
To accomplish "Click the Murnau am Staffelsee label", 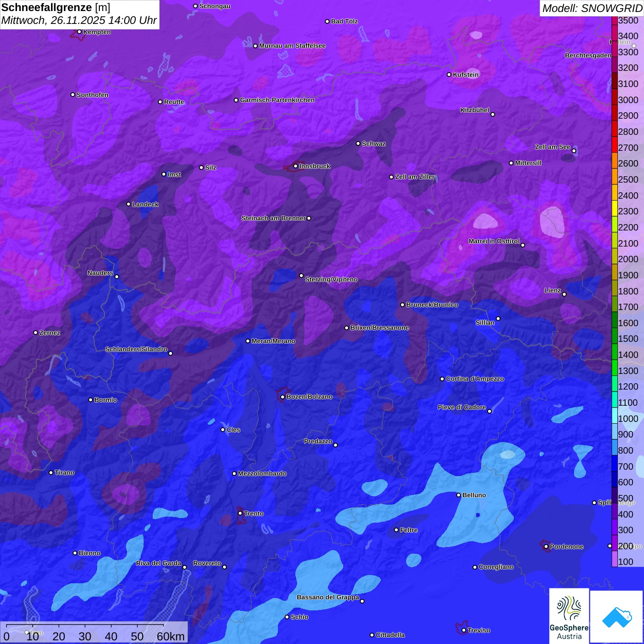I will point(292,46).
